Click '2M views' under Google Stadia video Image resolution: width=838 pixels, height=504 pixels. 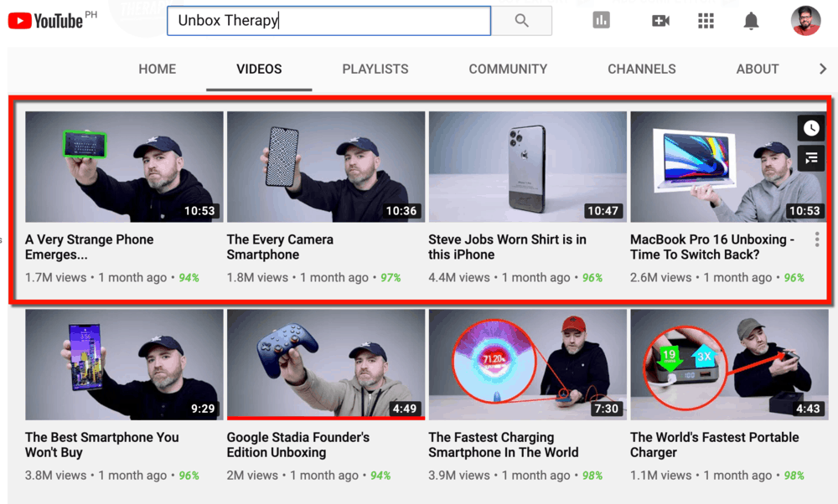[252, 476]
